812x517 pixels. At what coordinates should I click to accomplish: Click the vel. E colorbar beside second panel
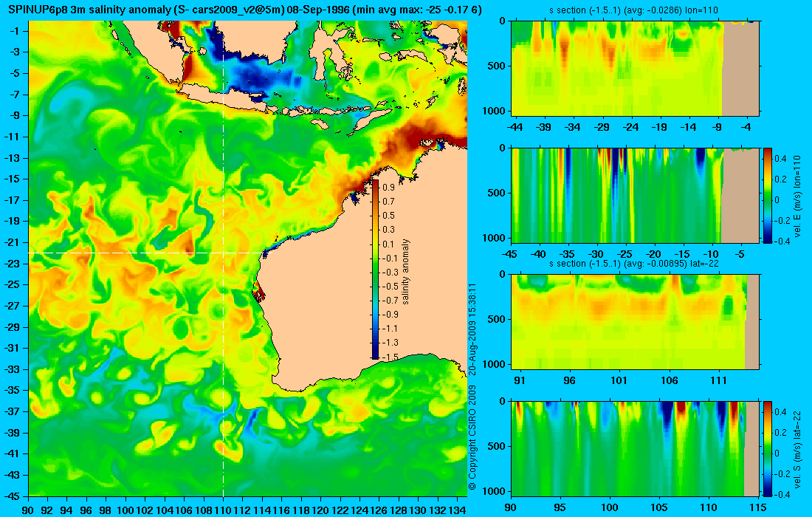point(768,195)
